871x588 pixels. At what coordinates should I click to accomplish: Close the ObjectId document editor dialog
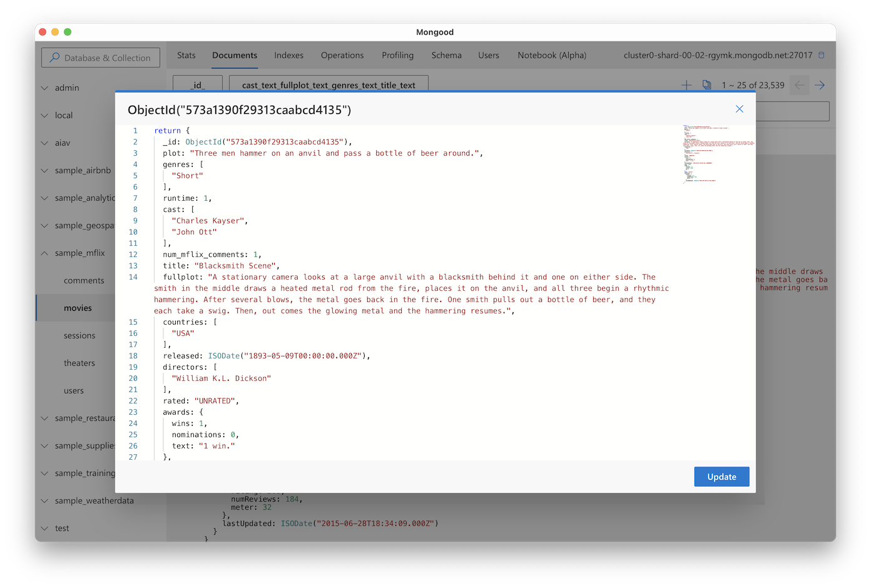(739, 109)
